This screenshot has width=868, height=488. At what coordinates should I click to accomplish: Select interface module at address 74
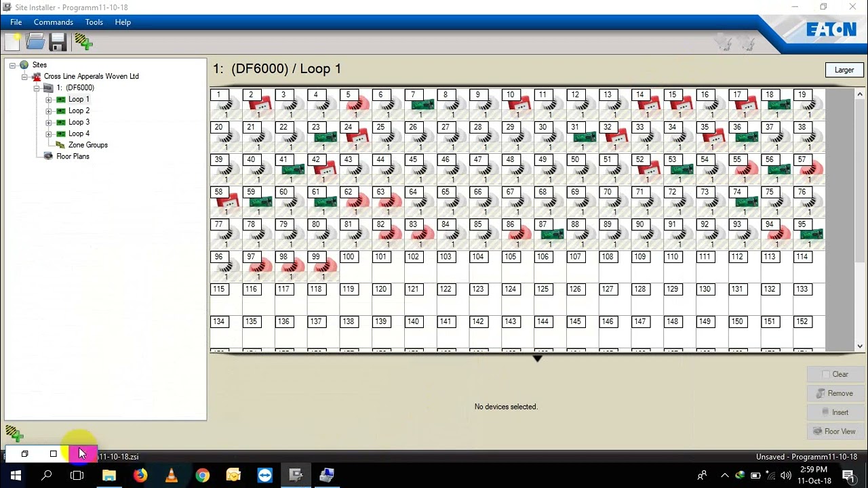(x=746, y=203)
